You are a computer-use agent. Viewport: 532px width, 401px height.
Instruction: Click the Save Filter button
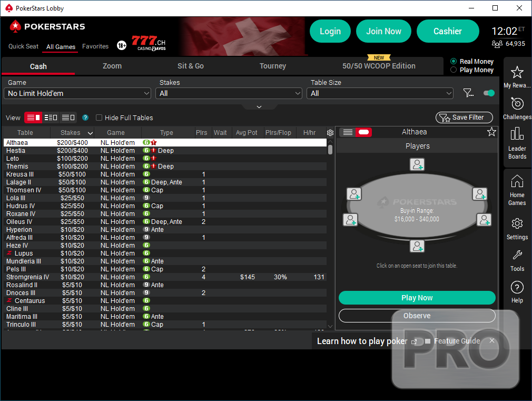click(464, 118)
